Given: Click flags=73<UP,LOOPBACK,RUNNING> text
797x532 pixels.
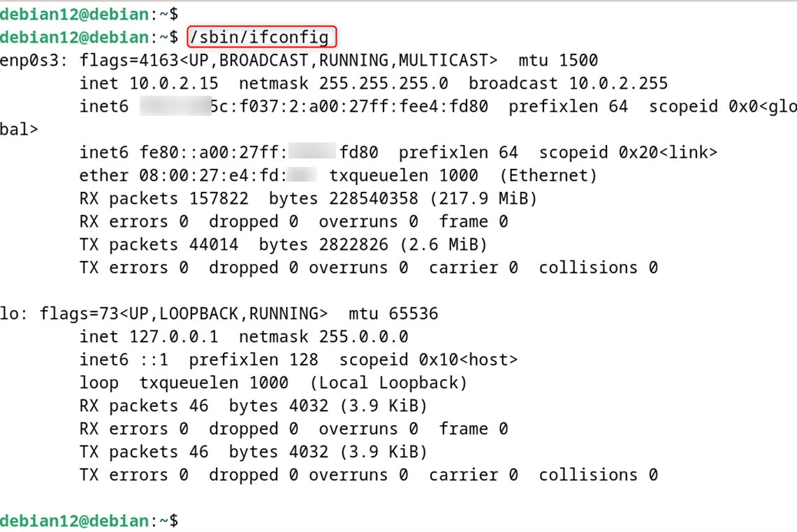Looking at the screenshot, I should coord(184,313).
